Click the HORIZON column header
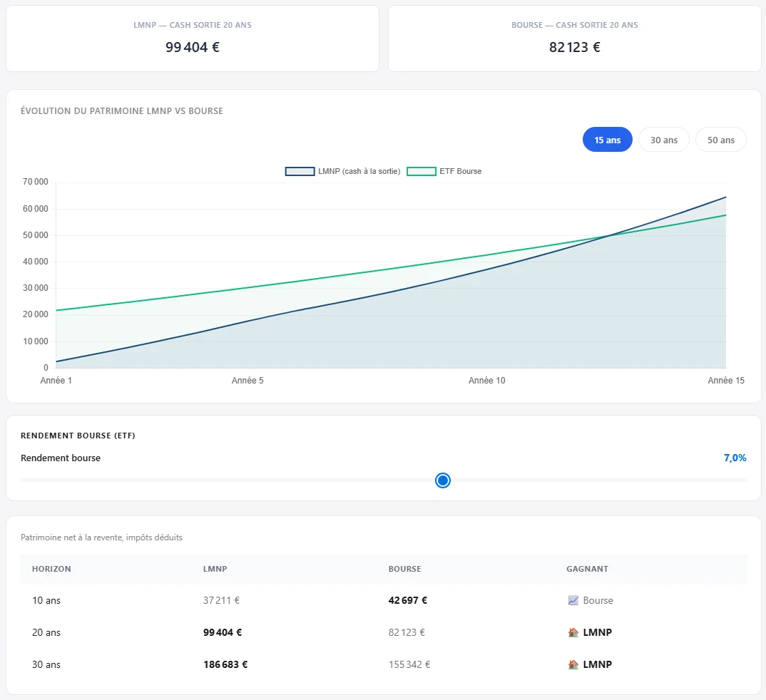Screen dimensions: 766x700 (x=51, y=569)
